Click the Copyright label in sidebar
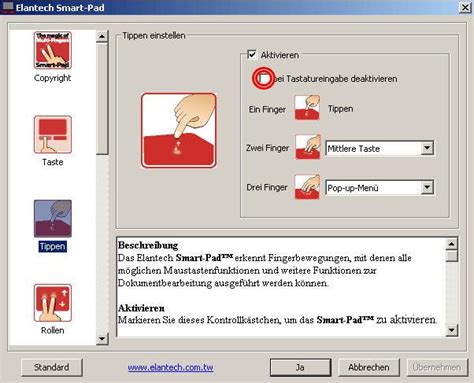474x383 pixels. click(x=53, y=78)
